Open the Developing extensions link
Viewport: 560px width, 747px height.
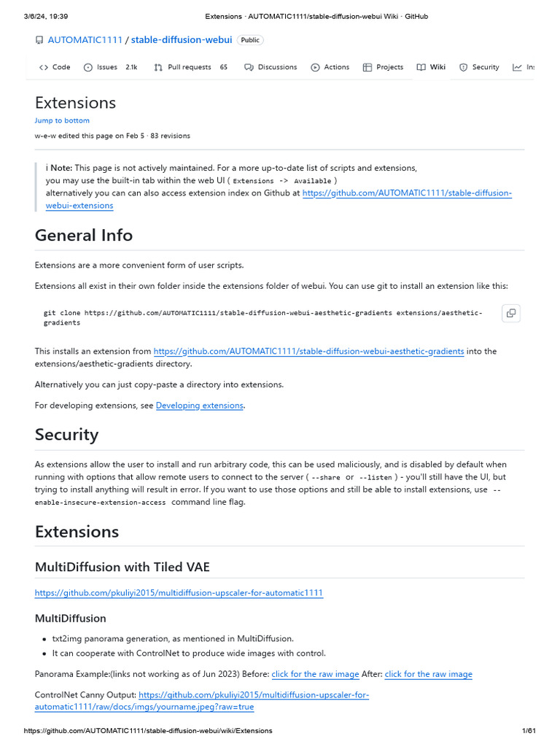(x=200, y=405)
